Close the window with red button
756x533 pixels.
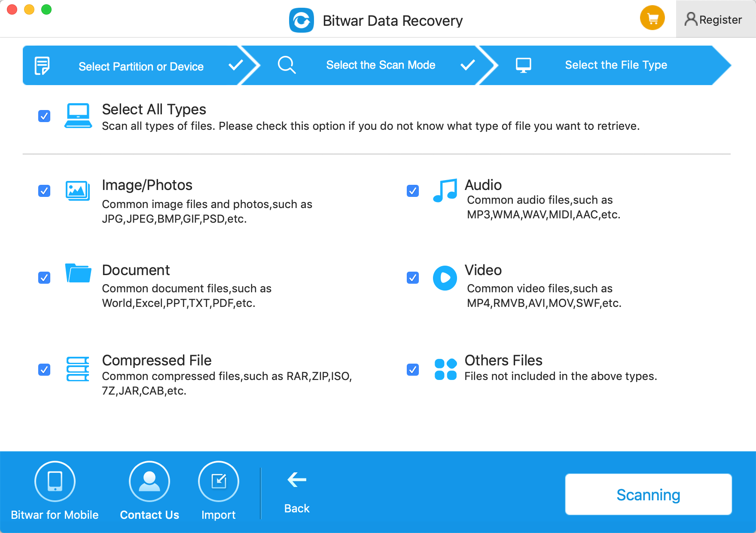pyautogui.click(x=12, y=9)
